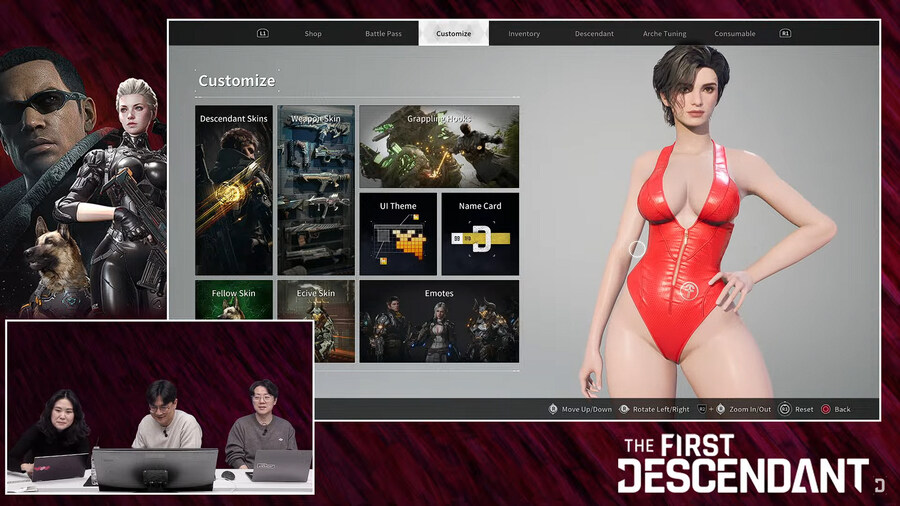Open the Shop tab

(x=313, y=34)
